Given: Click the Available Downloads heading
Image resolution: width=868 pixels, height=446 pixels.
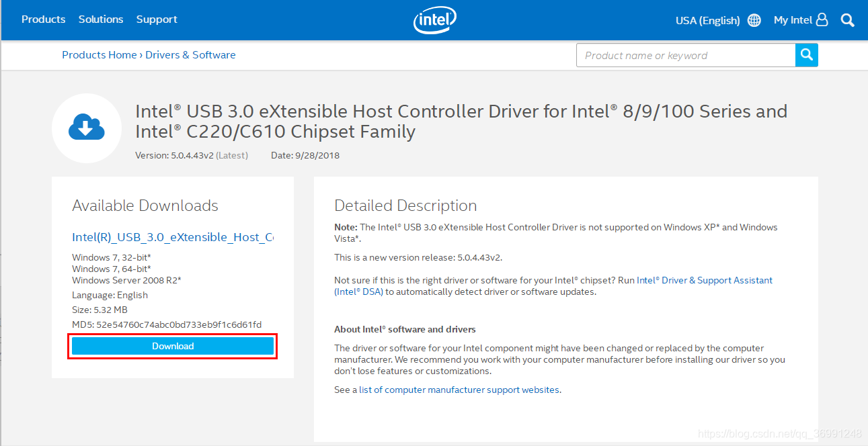Looking at the screenshot, I should pyautogui.click(x=145, y=206).
